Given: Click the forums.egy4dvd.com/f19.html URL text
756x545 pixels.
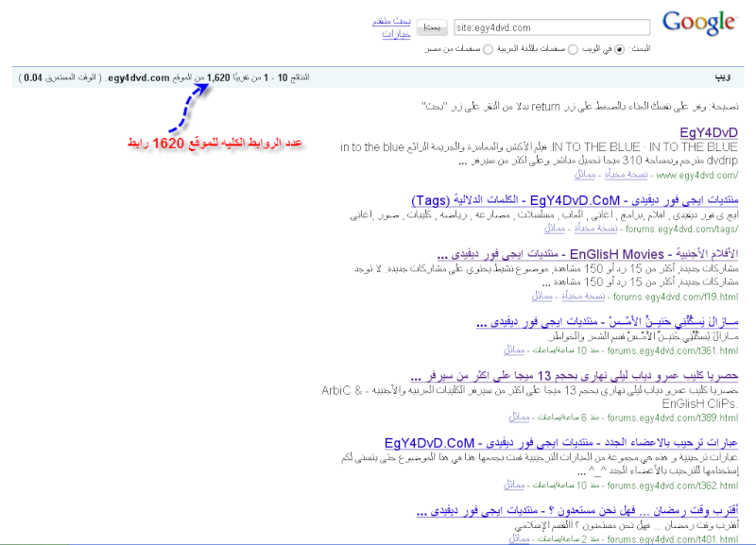Looking at the screenshot, I should [676, 297].
